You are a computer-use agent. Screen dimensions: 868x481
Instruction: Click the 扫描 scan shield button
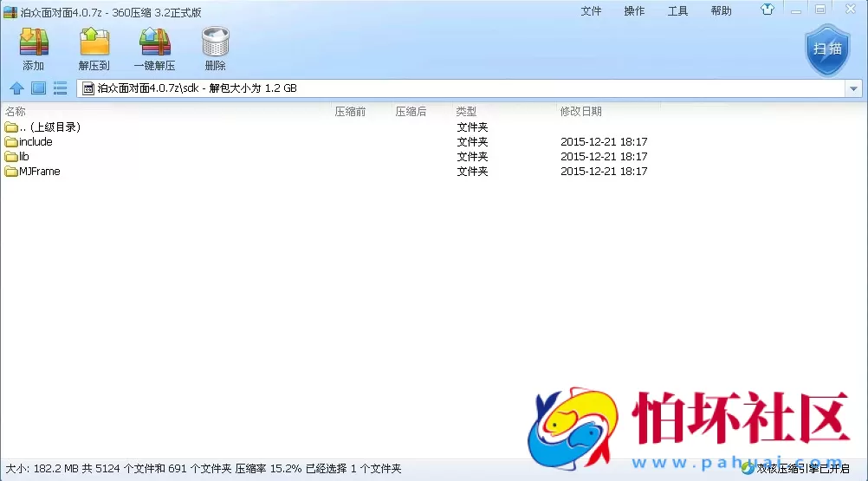click(x=827, y=49)
